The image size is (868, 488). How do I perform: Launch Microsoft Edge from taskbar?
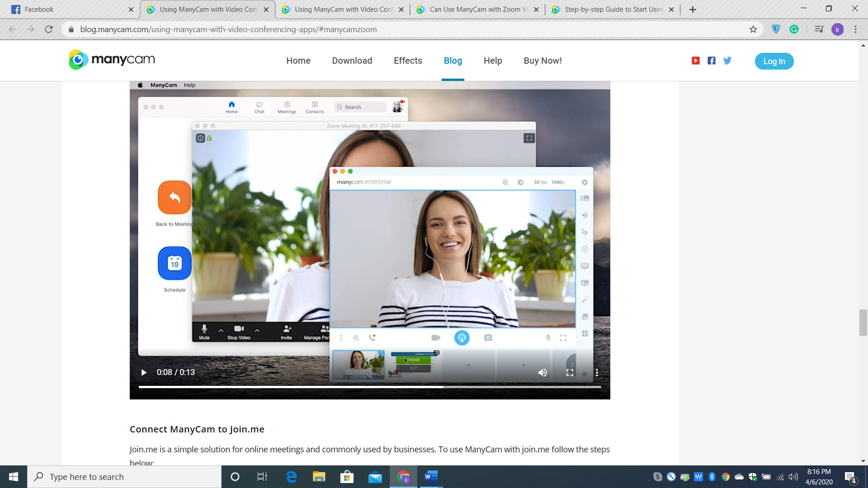click(x=291, y=477)
